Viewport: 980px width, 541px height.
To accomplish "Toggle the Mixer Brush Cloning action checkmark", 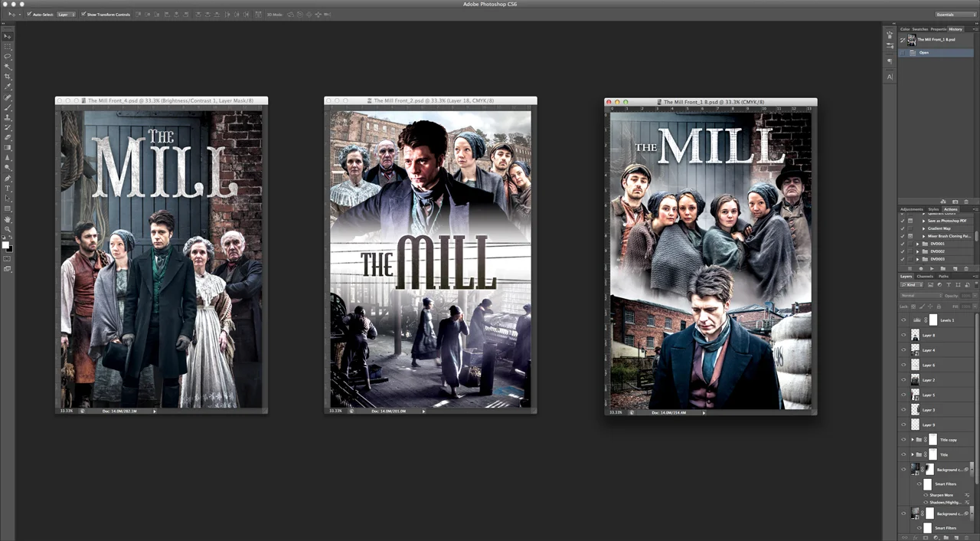I will click(x=902, y=236).
